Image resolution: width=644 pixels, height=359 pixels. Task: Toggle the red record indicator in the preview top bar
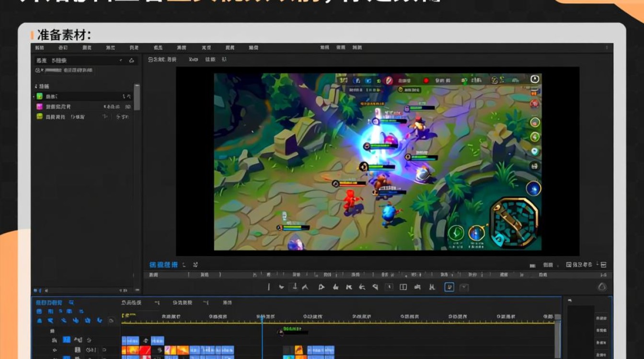coord(426,81)
